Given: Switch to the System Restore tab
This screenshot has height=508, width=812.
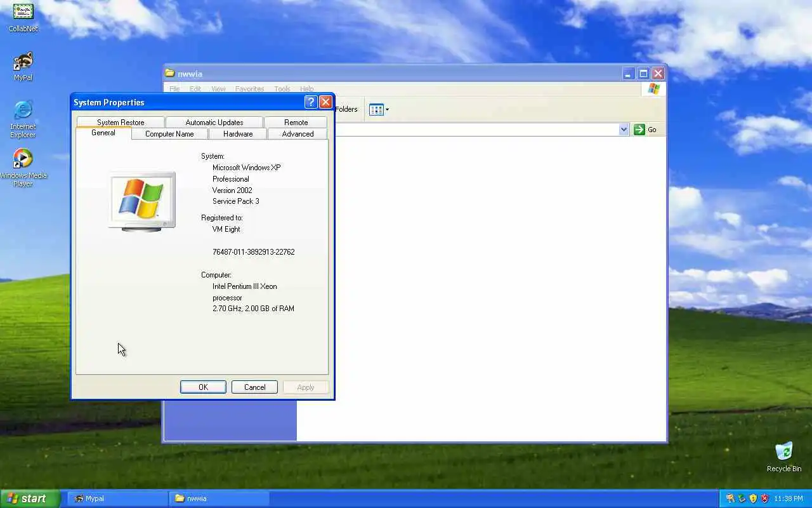Looking at the screenshot, I should [x=121, y=123].
